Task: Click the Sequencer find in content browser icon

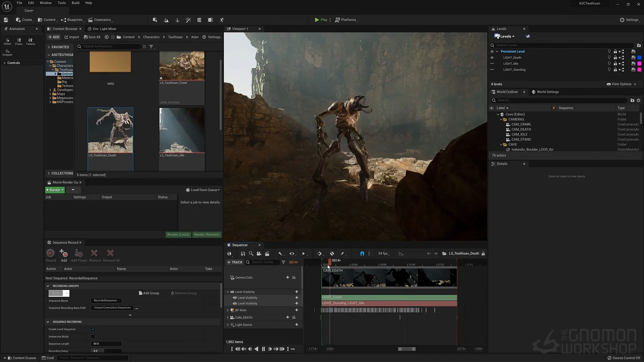Action: pos(251,254)
